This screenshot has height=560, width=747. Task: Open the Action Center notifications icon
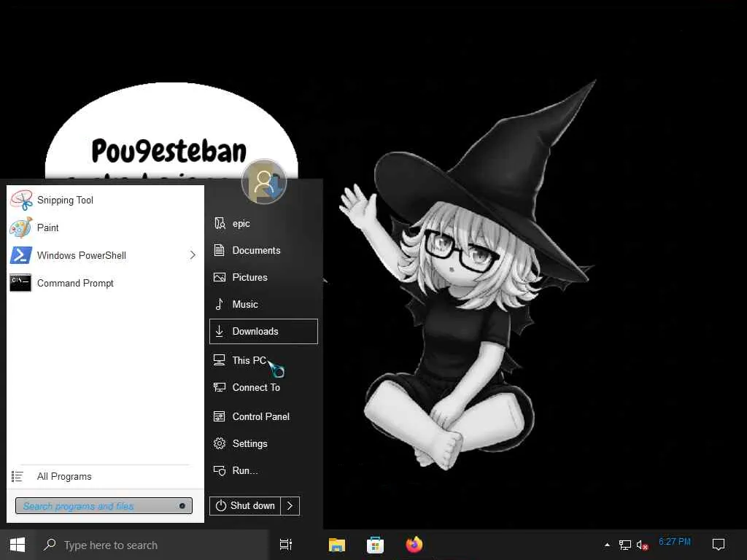click(x=719, y=545)
